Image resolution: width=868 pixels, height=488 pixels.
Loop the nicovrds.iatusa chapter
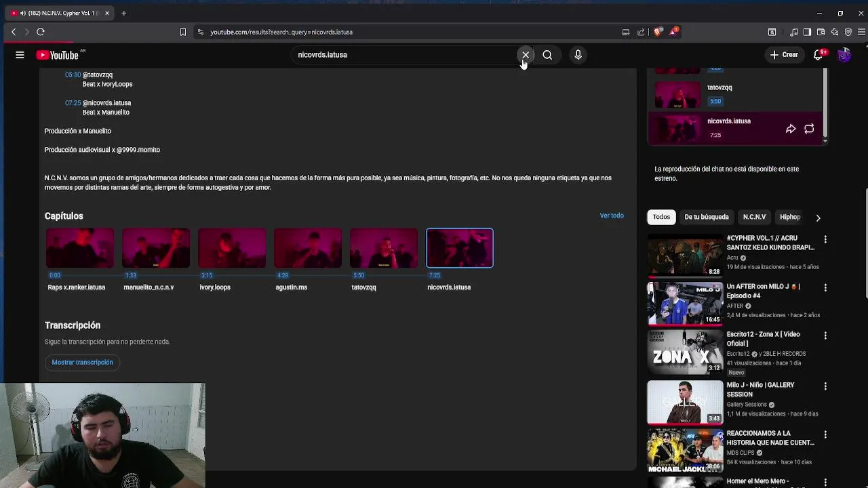tap(809, 129)
